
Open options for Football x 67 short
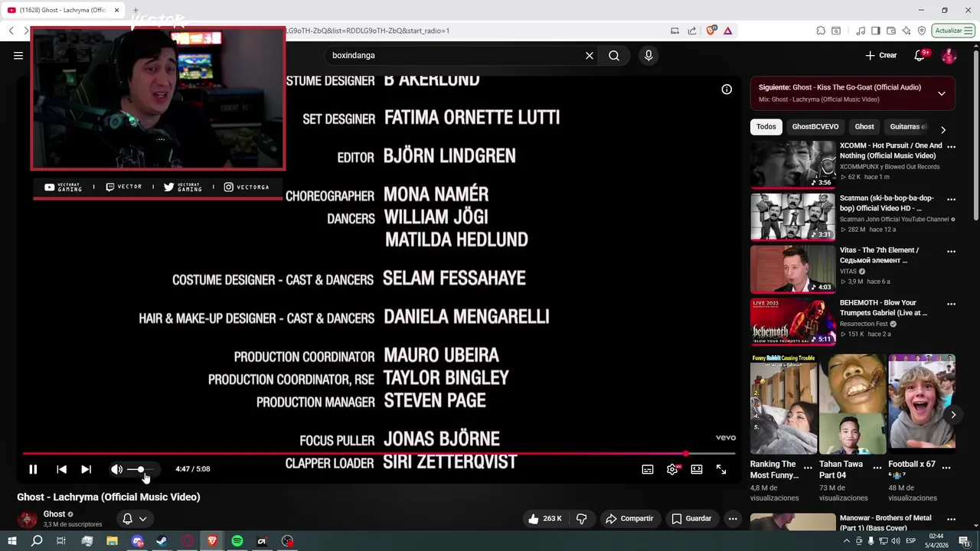point(946,467)
